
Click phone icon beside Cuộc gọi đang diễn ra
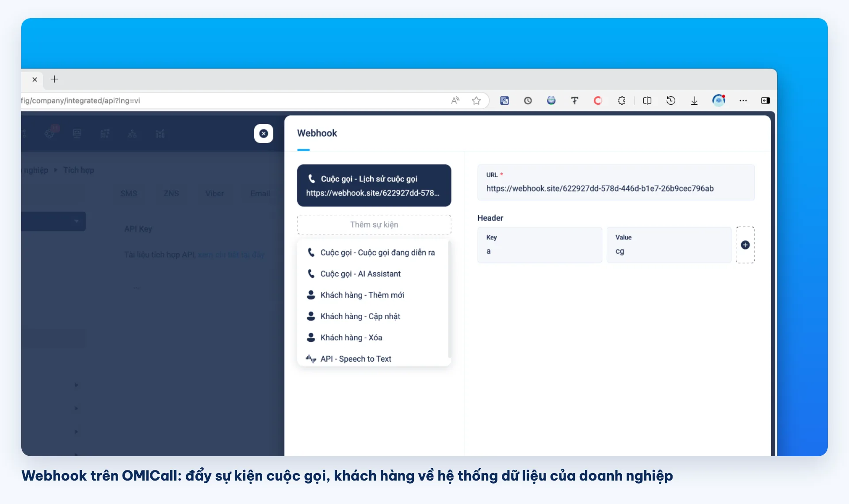[311, 252]
